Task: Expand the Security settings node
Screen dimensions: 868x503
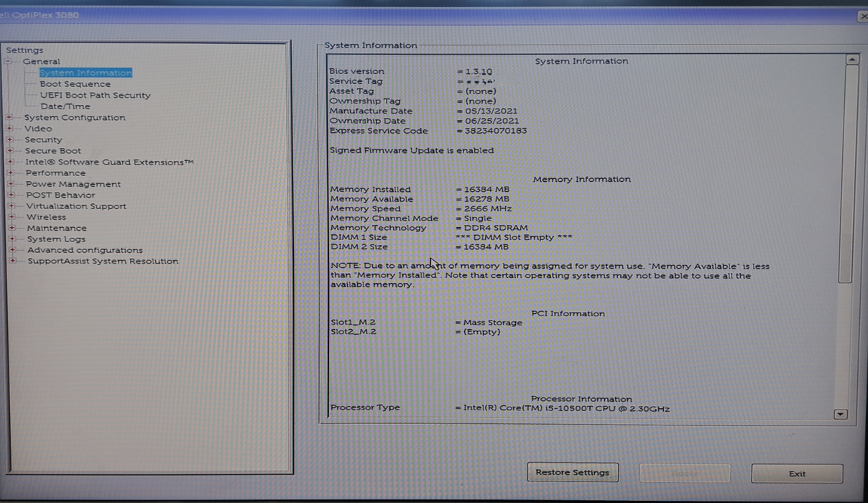Action: tap(11, 140)
